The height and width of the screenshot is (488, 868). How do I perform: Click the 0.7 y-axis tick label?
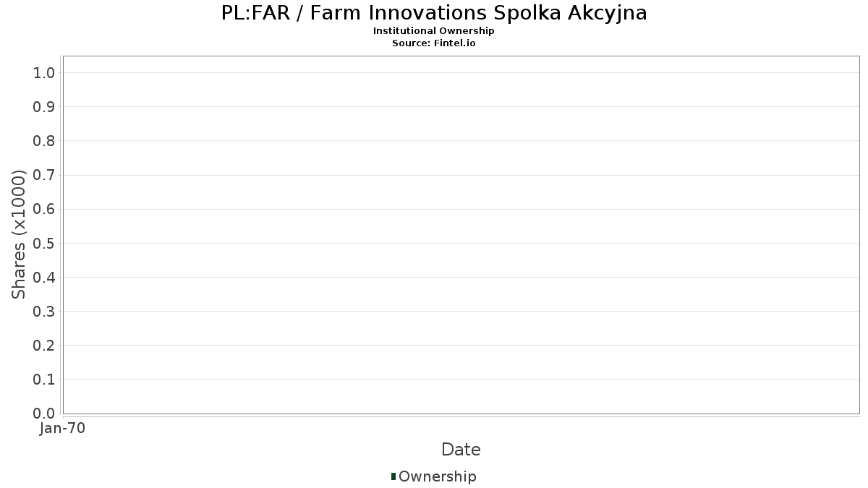(x=44, y=175)
